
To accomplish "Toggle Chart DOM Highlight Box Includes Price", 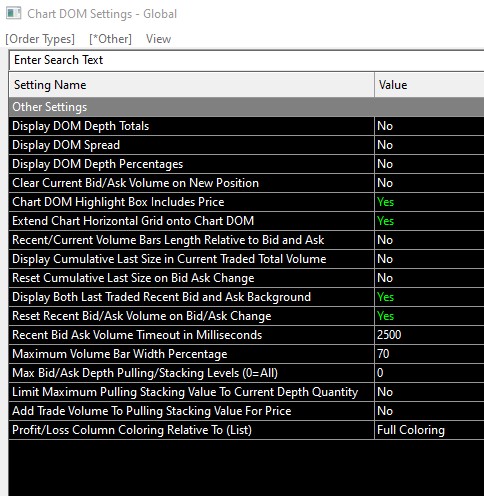I will pos(429,202).
